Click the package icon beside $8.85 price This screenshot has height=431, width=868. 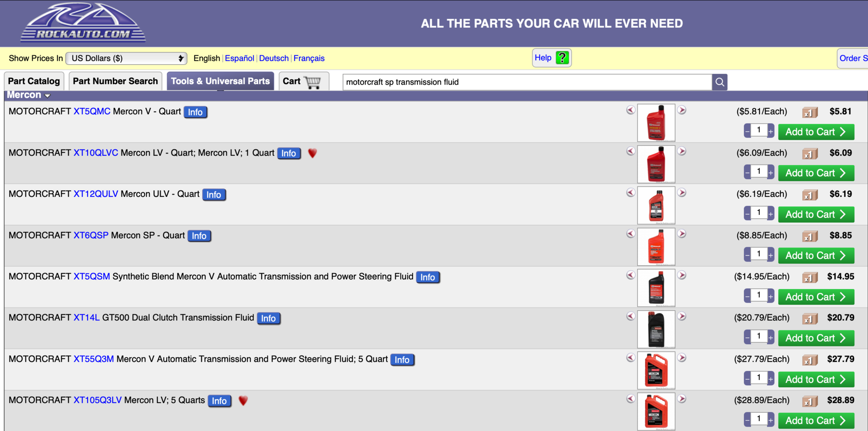pyautogui.click(x=810, y=236)
